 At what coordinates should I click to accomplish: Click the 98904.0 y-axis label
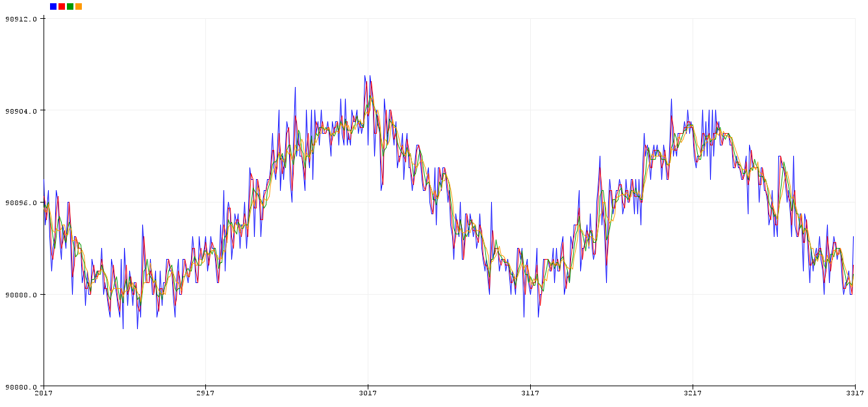[x=21, y=111]
